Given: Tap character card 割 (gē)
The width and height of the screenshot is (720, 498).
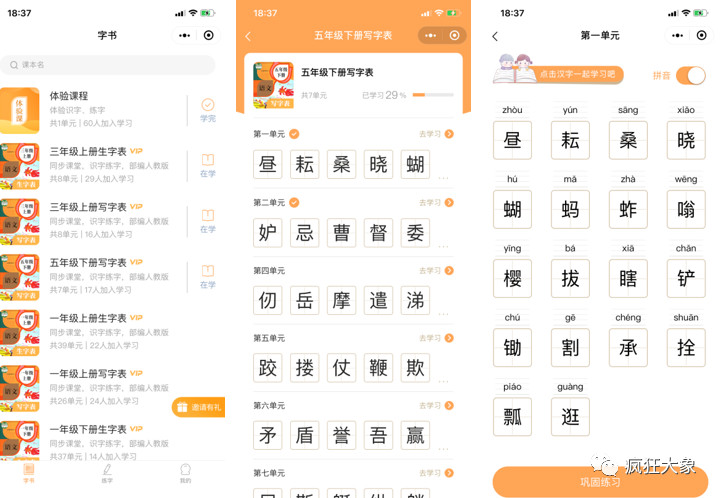Looking at the screenshot, I should tap(570, 347).
